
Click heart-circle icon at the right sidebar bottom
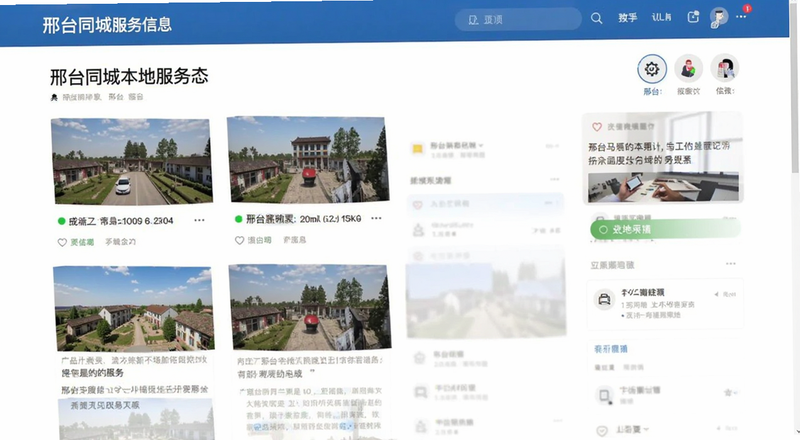602,430
